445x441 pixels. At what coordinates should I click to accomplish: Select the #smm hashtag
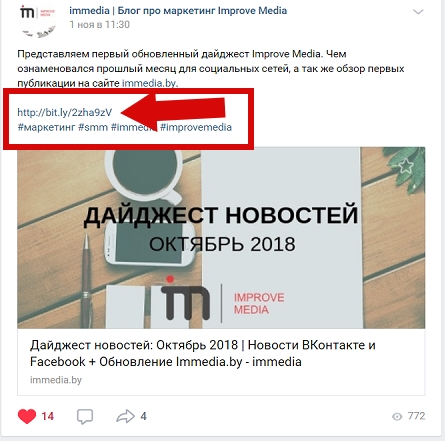tap(93, 127)
